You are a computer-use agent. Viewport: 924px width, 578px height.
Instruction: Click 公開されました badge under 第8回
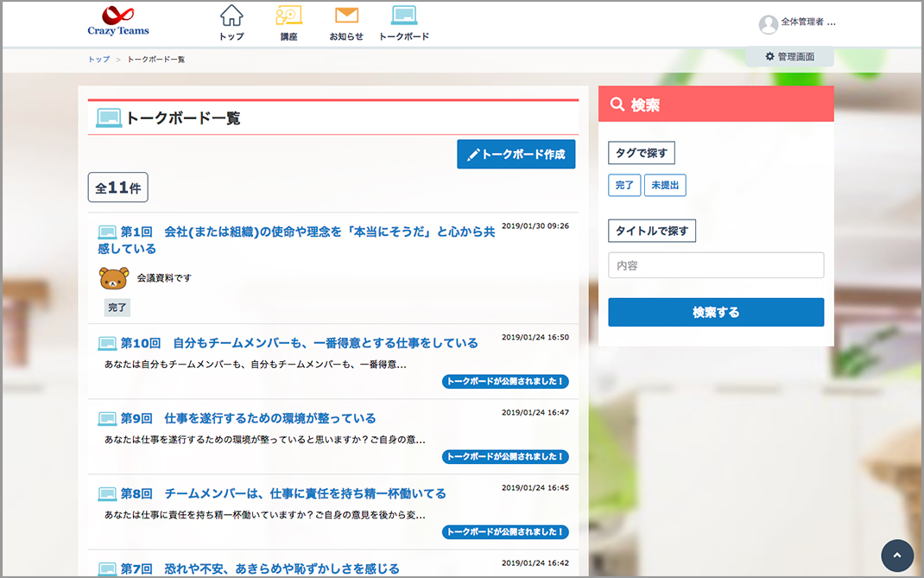click(x=505, y=532)
